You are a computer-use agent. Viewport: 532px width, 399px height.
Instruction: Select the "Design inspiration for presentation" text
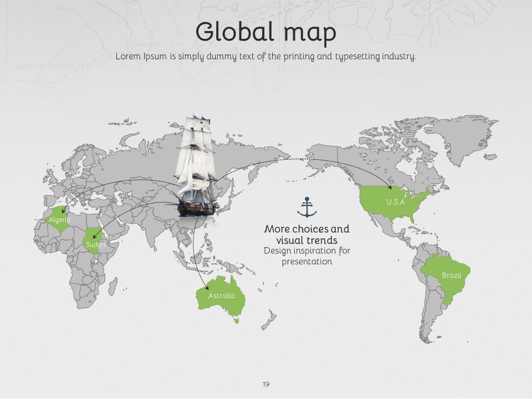306,256
